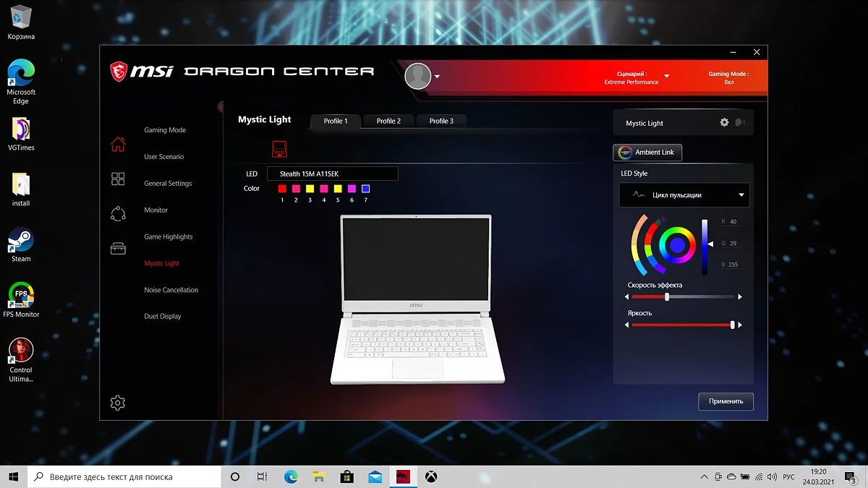The image size is (868, 488).
Task: Select Mystic Light menu item
Action: point(162,264)
